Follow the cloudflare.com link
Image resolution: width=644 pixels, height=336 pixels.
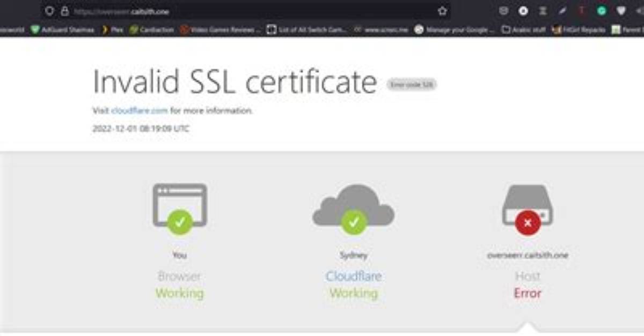pos(140,111)
